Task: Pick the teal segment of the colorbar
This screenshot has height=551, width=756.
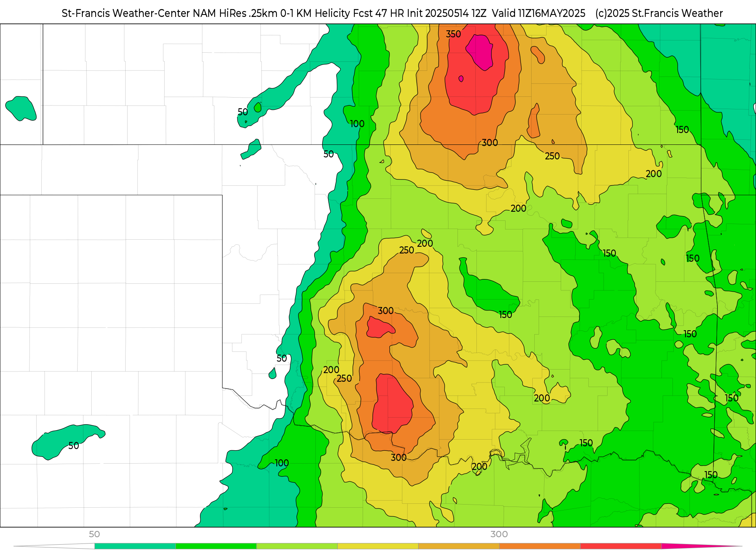Action: pyautogui.click(x=135, y=546)
